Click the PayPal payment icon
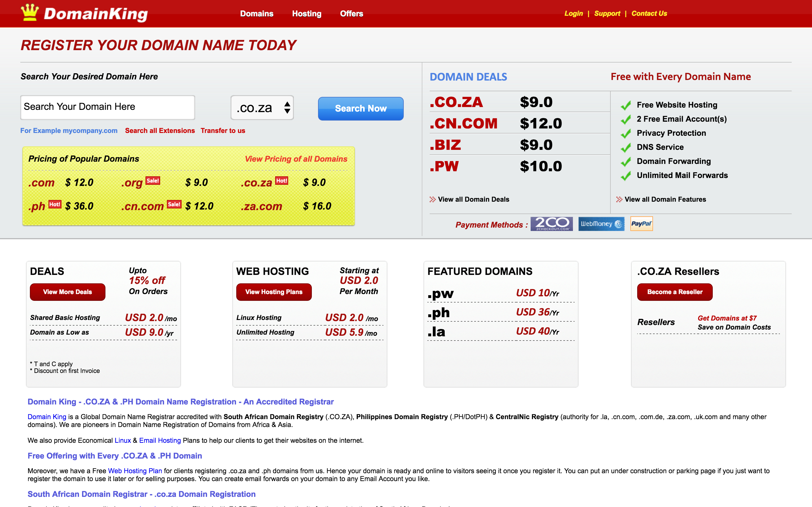 (x=641, y=224)
